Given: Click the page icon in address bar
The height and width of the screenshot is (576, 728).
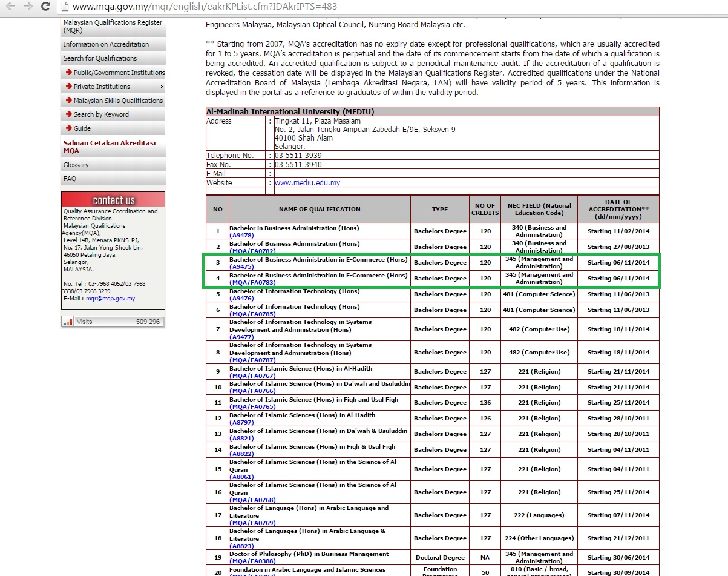Looking at the screenshot, I should click(x=65, y=7).
